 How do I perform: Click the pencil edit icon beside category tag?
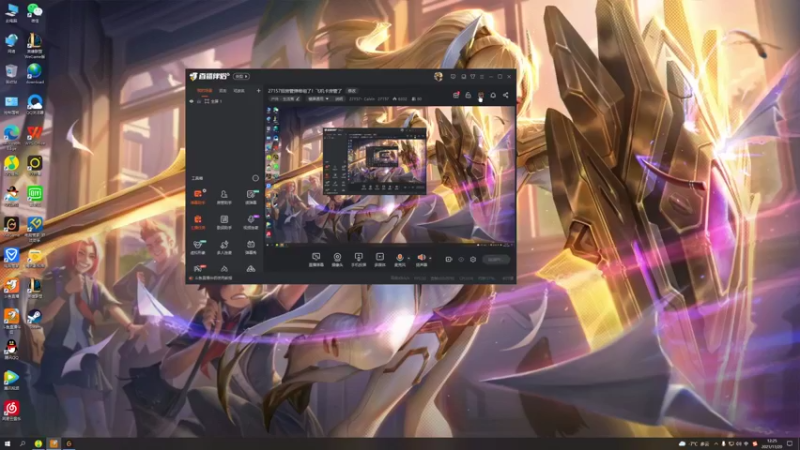[x=298, y=99]
